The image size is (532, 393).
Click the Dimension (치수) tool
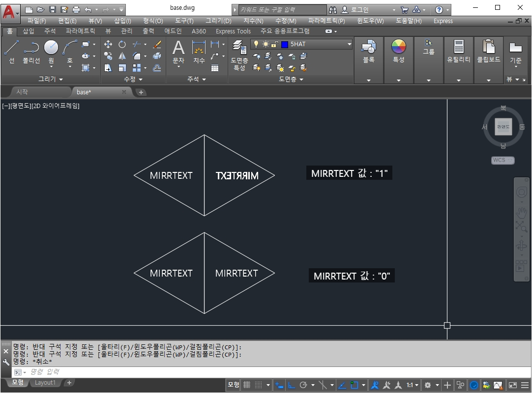(199, 52)
